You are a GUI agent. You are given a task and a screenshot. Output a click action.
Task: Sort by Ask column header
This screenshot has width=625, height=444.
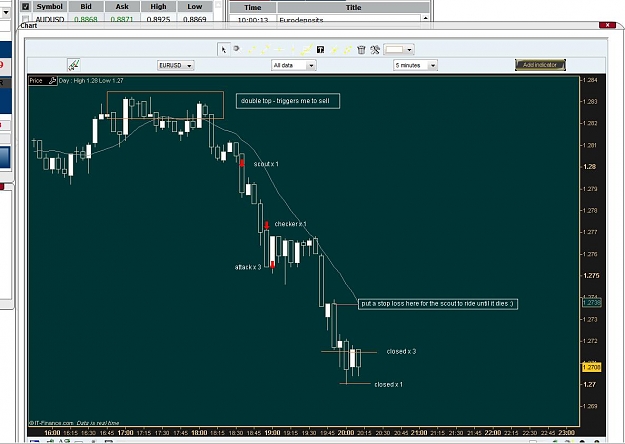tap(122, 6)
